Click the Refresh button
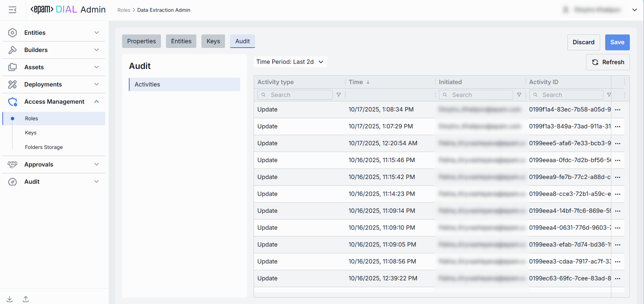The height and width of the screenshot is (304, 644). point(608,62)
